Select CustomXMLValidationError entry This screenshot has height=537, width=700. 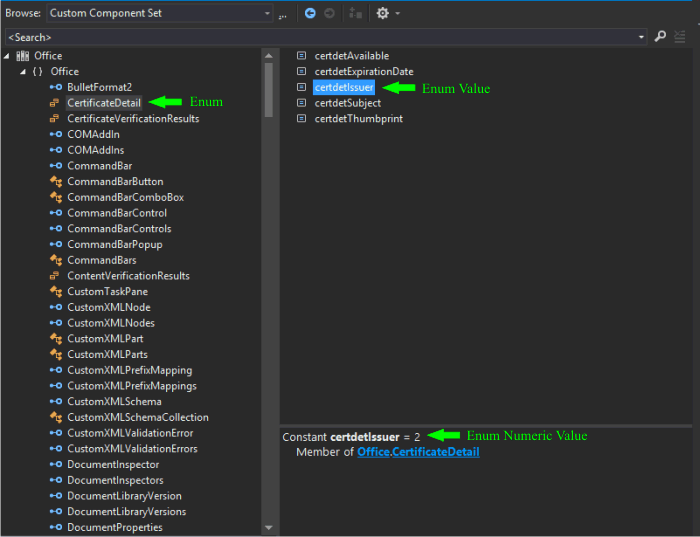tap(130, 433)
